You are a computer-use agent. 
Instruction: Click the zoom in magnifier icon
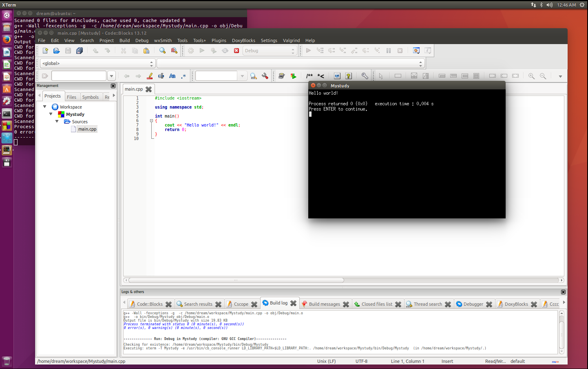(x=531, y=76)
